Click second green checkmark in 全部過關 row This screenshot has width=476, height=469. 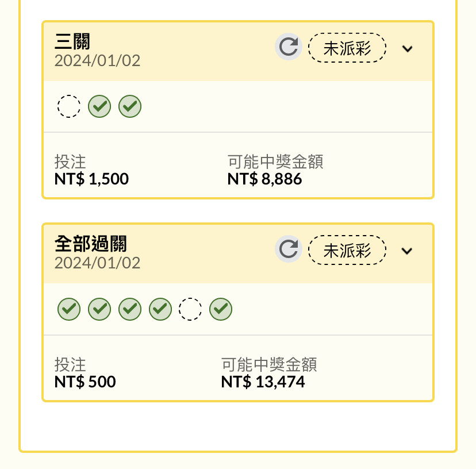(x=99, y=309)
